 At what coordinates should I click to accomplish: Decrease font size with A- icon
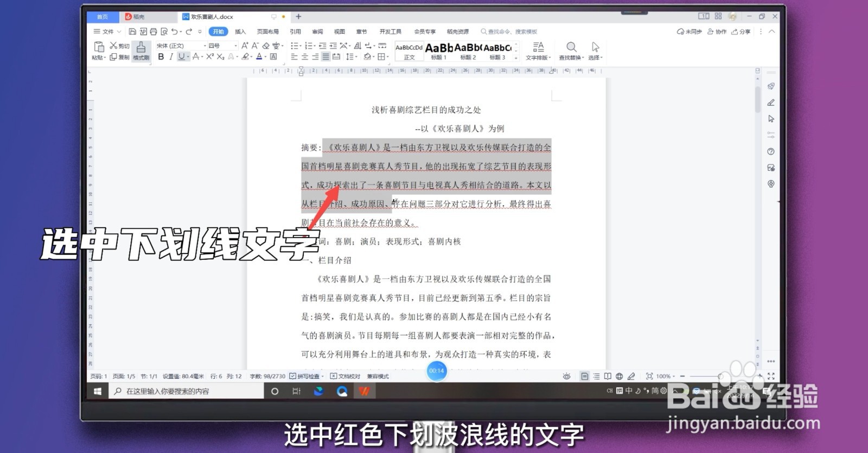255,46
